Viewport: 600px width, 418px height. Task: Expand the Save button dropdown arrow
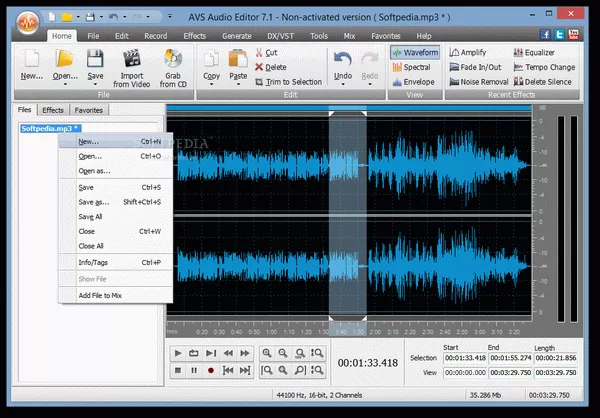tap(95, 84)
